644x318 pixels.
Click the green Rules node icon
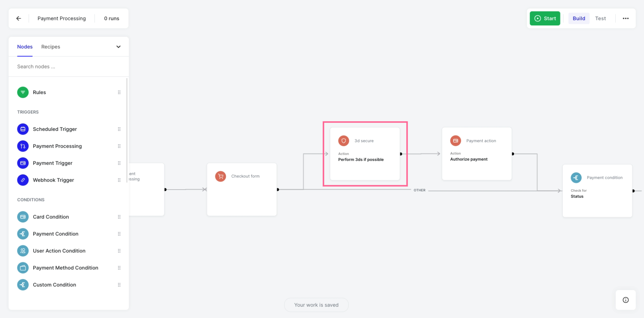point(23,92)
